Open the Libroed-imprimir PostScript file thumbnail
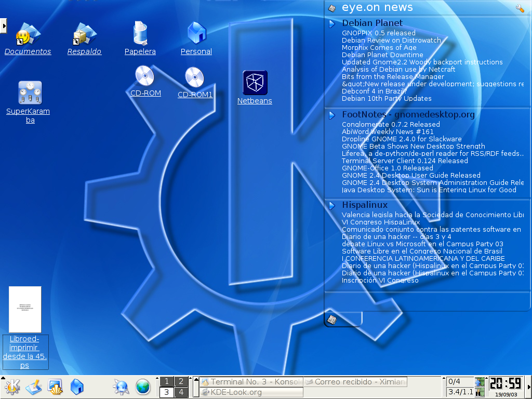This screenshot has width=532, height=399. (25, 309)
